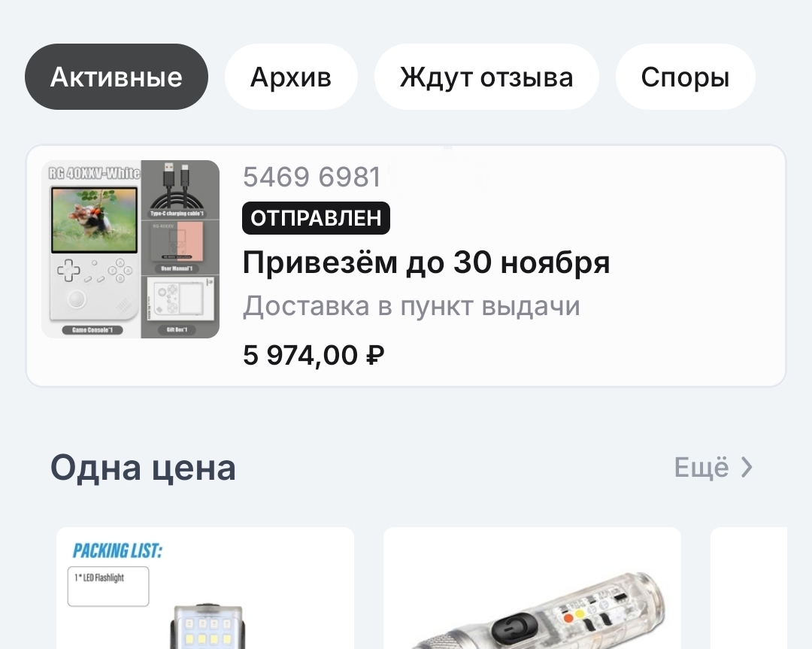The width and height of the screenshot is (812, 649).
Task: Open the partially visible third product card
Action: click(748, 588)
